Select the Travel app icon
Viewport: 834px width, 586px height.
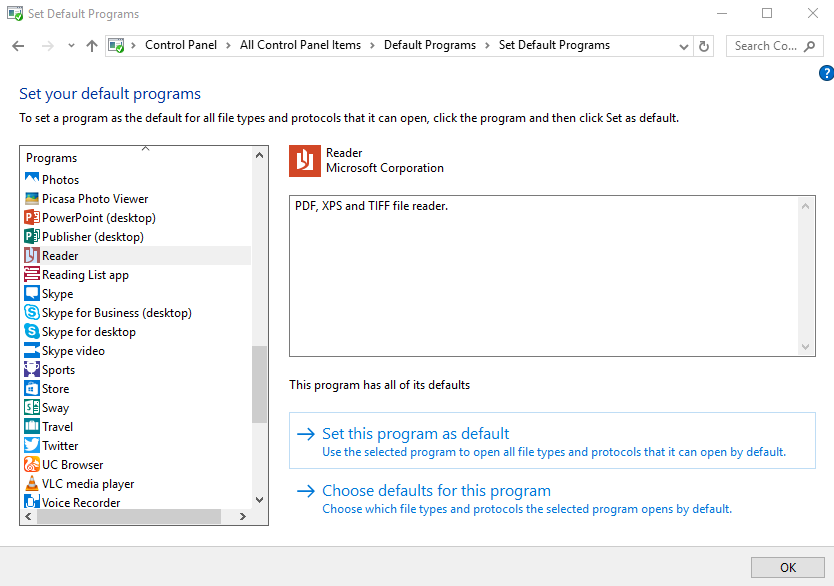[32, 426]
